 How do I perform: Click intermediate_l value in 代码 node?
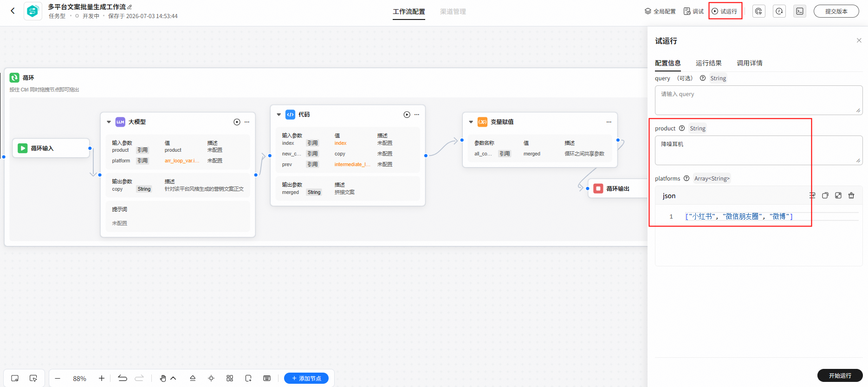pos(352,164)
